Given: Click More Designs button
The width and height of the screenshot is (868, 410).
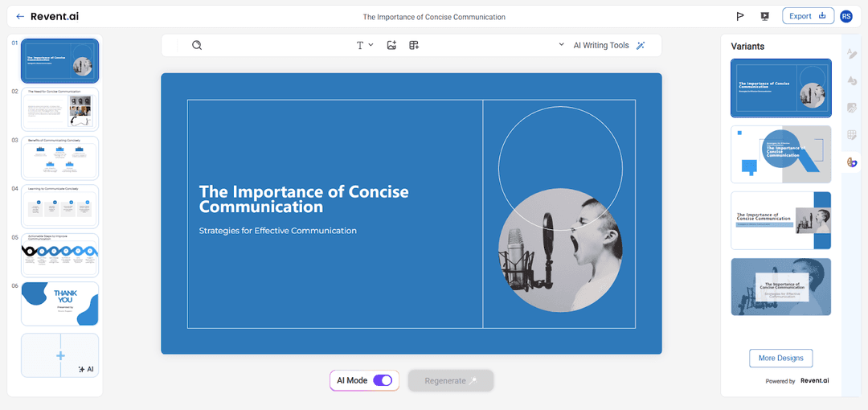Looking at the screenshot, I should 780,358.
